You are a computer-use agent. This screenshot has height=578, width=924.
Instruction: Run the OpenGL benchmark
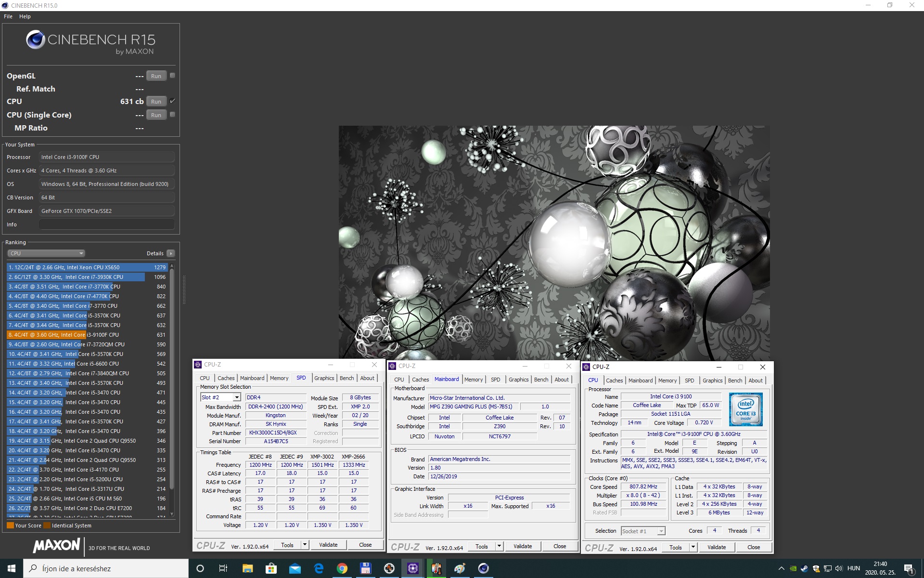click(156, 76)
